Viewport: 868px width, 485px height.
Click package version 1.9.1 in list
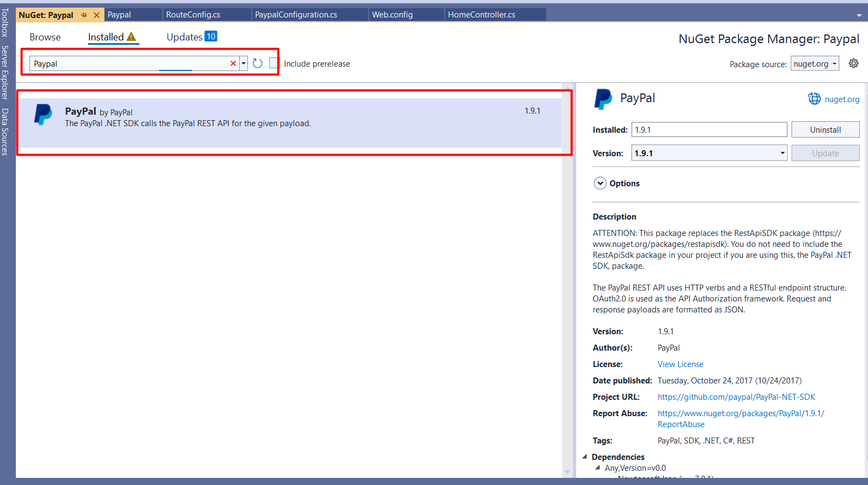click(533, 111)
